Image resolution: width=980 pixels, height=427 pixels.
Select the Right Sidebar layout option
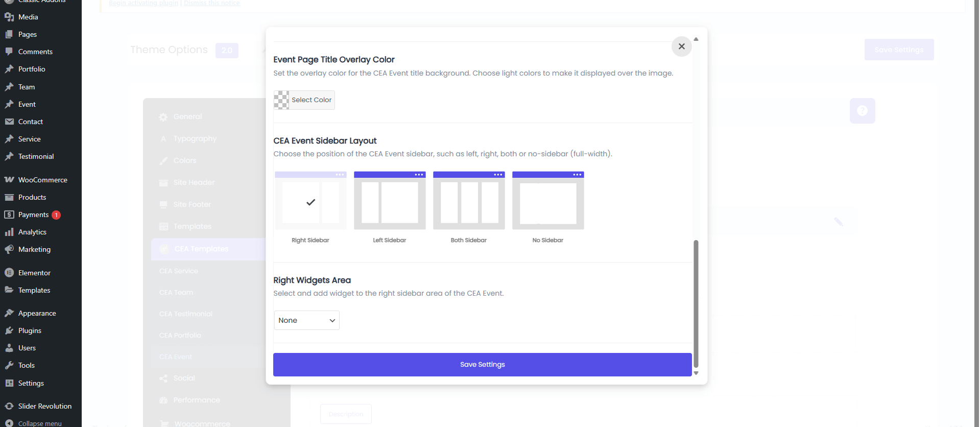(310, 201)
